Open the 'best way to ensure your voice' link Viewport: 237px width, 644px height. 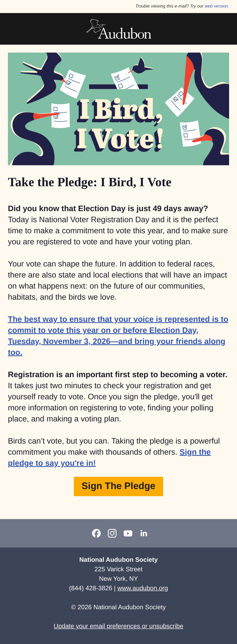[118, 335]
